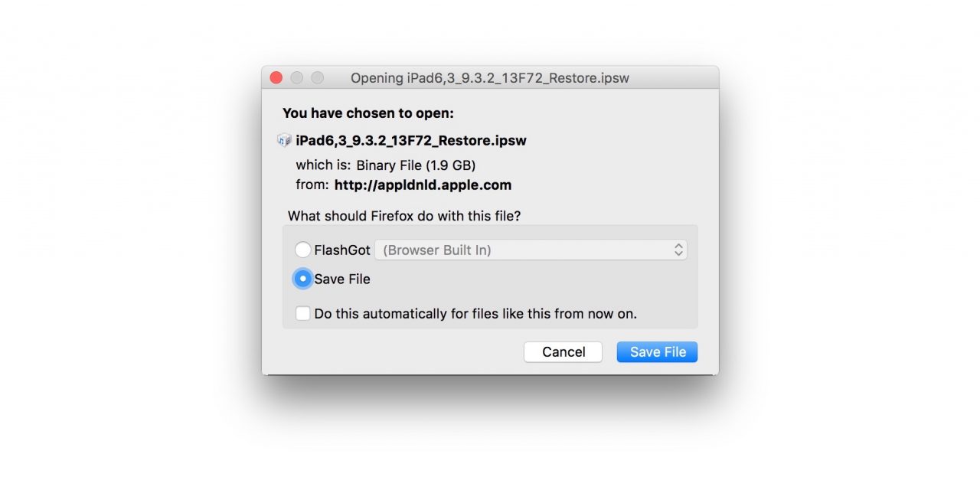Close the download dialog with red button
The height and width of the screenshot is (490, 980).
(x=276, y=78)
